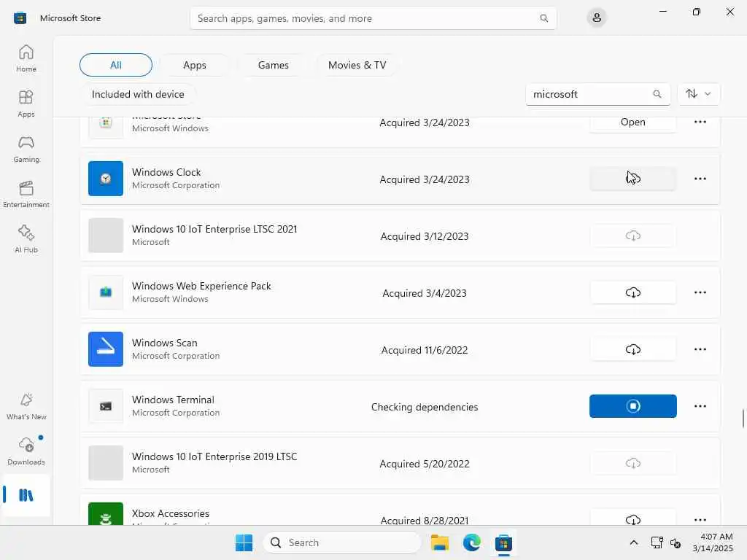Open more options for Windows Scan
Screen dimensions: 747x560
point(700,349)
